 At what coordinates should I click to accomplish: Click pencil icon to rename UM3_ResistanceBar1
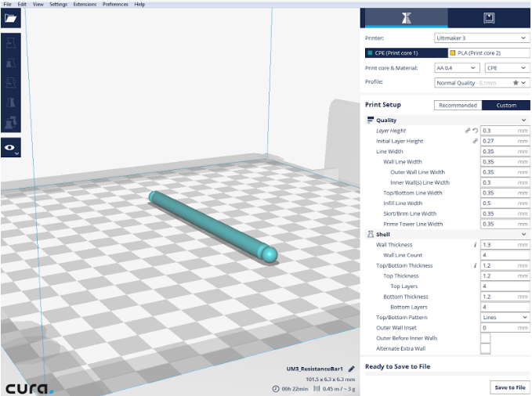pyautogui.click(x=352, y=368)
